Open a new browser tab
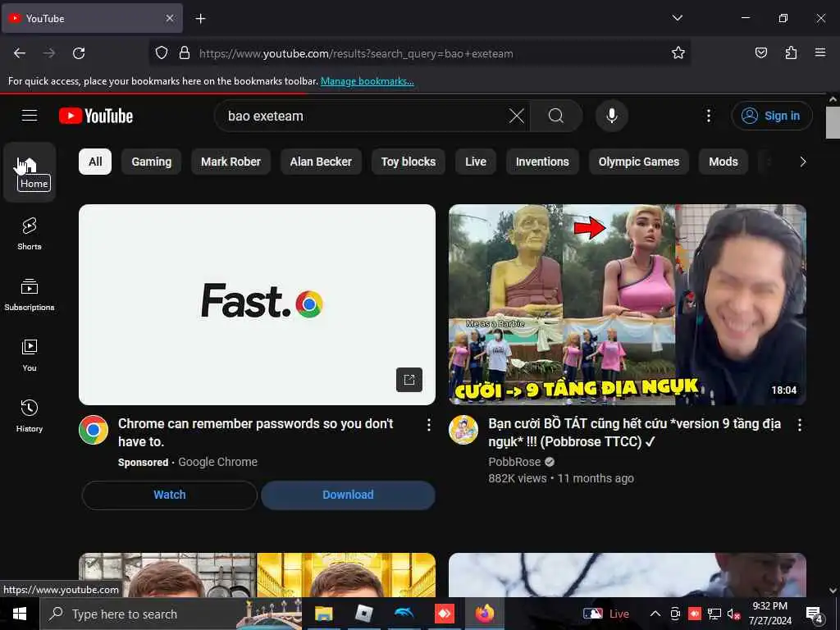 pyautogui.click(x=200, y=19)
